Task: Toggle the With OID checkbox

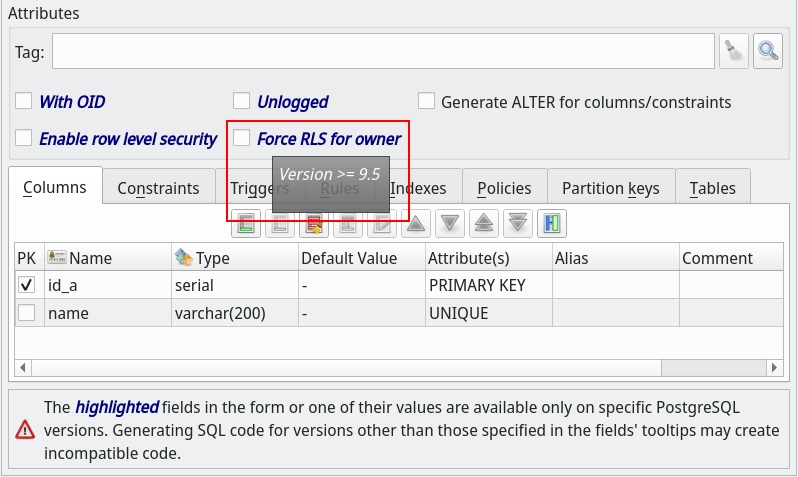Action: pos(23,101)
